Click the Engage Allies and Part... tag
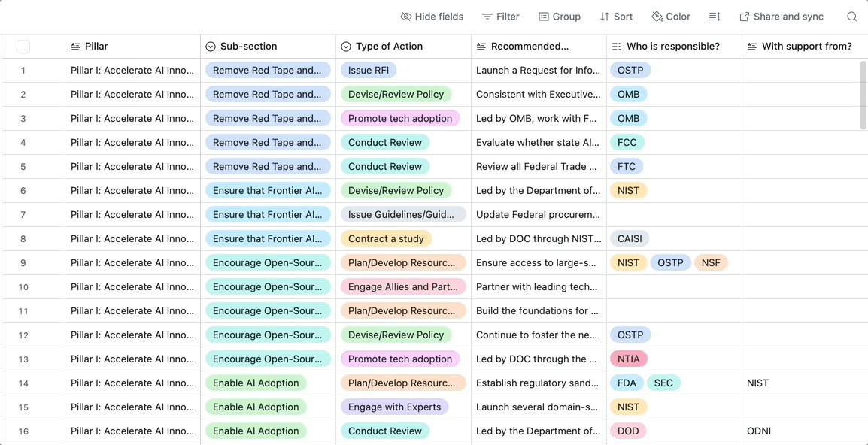The height and width of the screenshot is (445, 868). (x=404, y=286)
